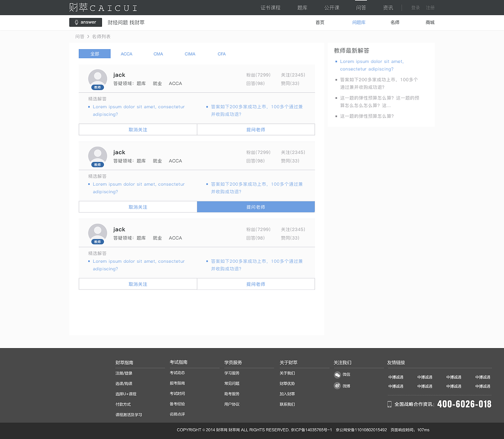Go to 商城 in the secondary navigation
This screenshot has height=439, width=504.
click(x=430, y=22)
